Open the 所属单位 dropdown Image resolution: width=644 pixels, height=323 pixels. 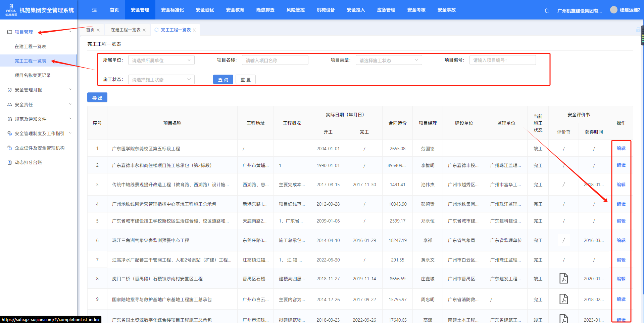coord(161,60)
